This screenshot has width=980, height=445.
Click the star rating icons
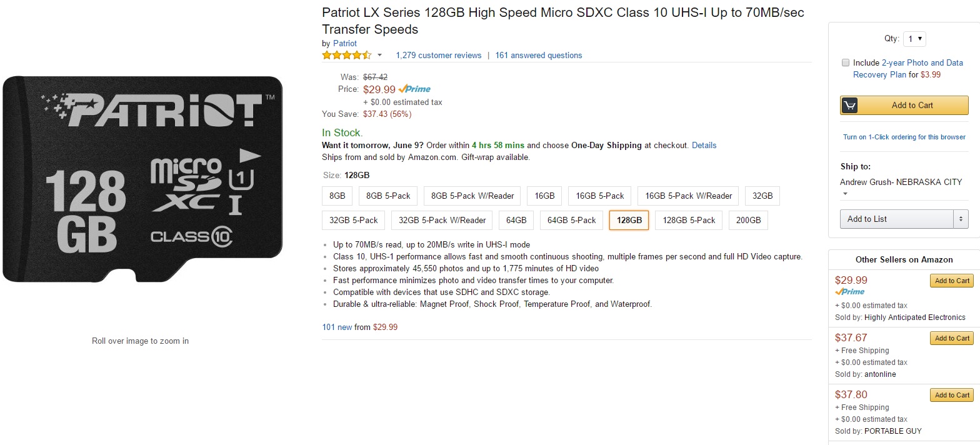click(346, 55)
